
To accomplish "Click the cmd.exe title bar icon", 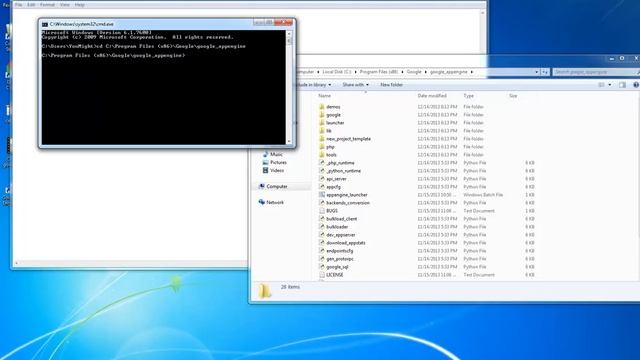I will point(45,24).
